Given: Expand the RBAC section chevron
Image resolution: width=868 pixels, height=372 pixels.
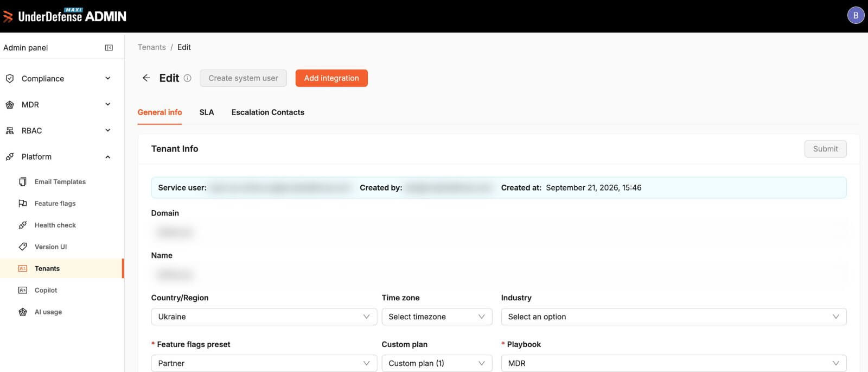Looking at the screenshot, I should pyautogui.click(x=108, y=130).
